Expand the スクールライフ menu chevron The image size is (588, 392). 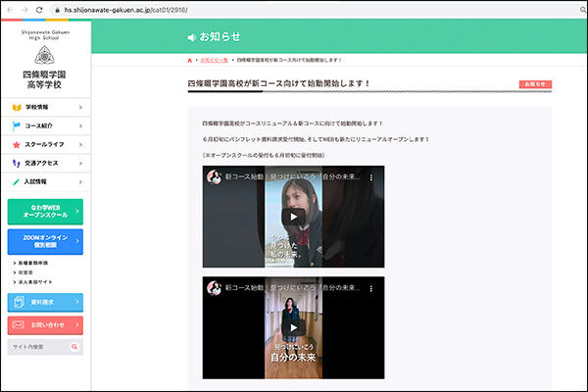(80, 145)
